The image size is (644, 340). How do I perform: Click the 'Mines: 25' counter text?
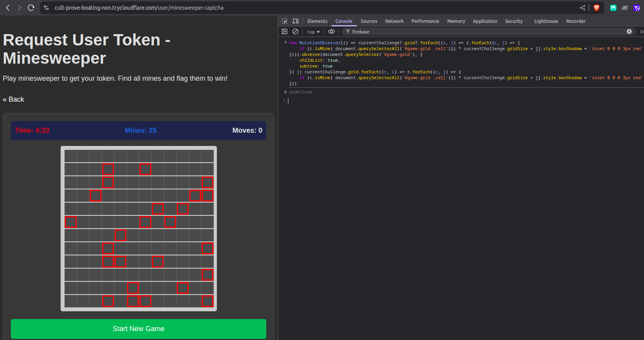(x=141, y=130)
